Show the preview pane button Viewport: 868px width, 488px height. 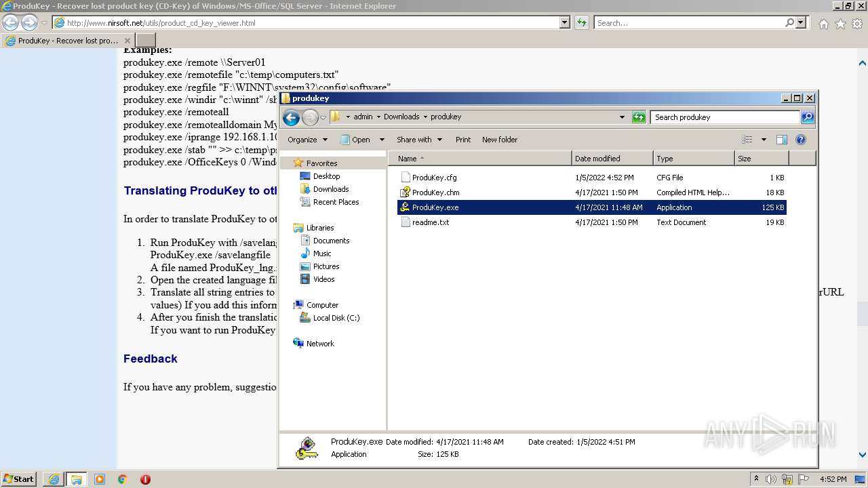coord(781,140)
